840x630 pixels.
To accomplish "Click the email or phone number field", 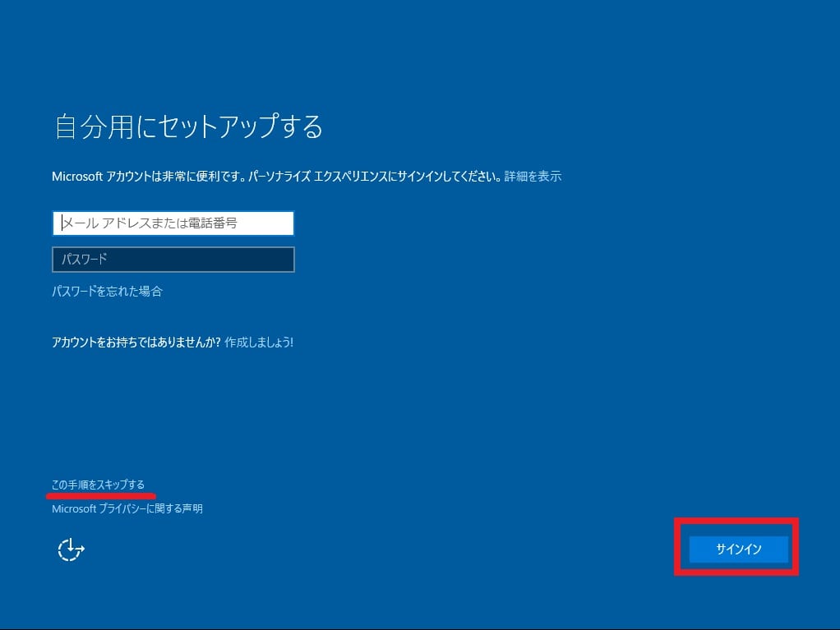I will [x=173, y=223].
